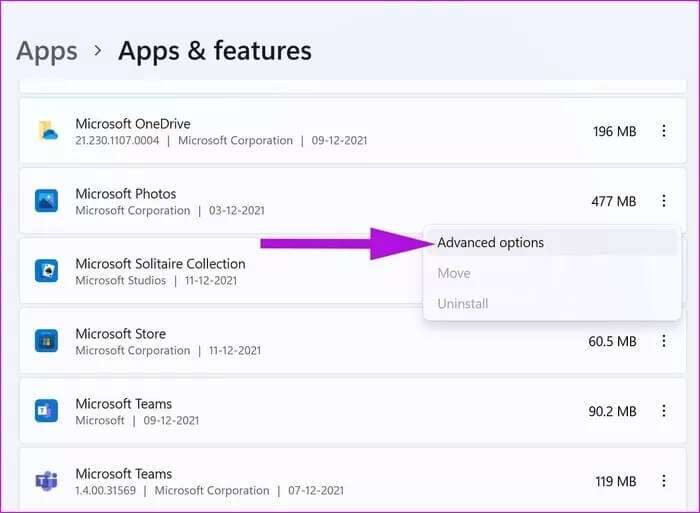The image size is (700, 513).
Task: Click the 477 MB size value
Action: (614, 201)
